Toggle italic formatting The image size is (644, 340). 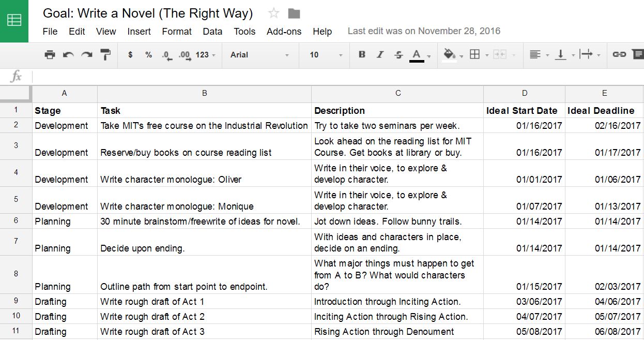(x=380, y=55)
